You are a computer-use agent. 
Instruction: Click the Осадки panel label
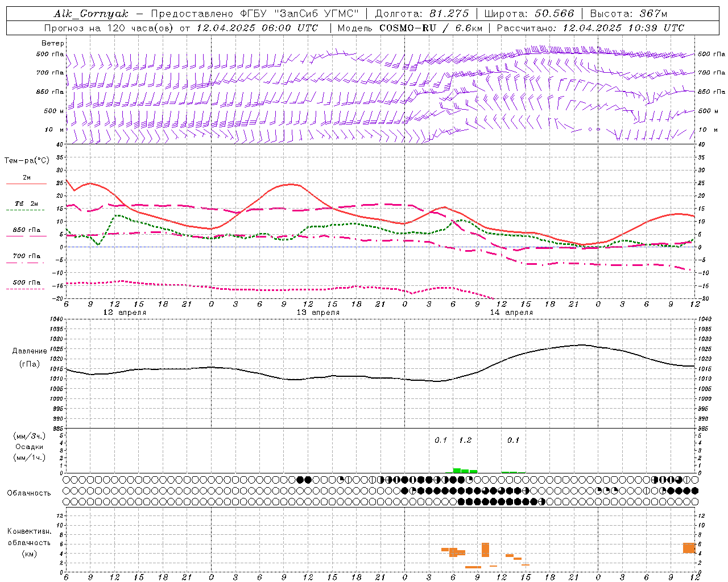coord(29,447)
